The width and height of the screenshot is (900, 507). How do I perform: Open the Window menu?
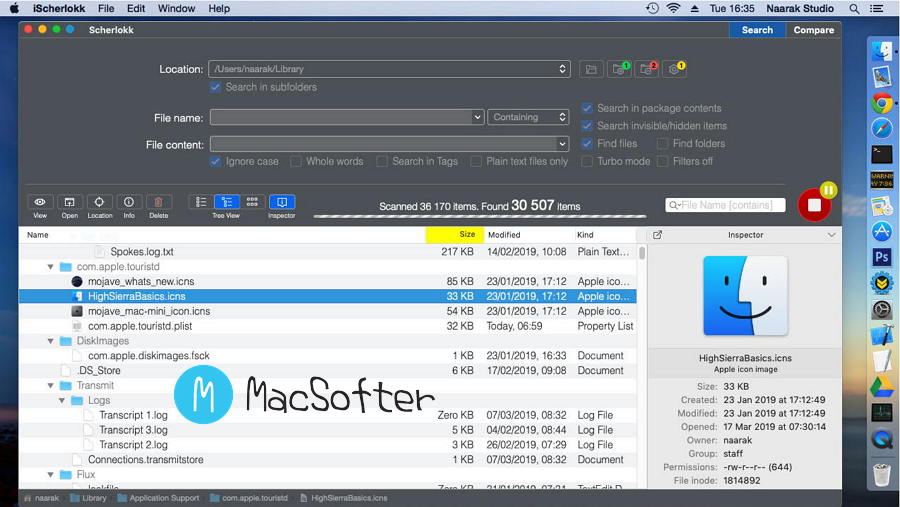(x=176, y=9)
